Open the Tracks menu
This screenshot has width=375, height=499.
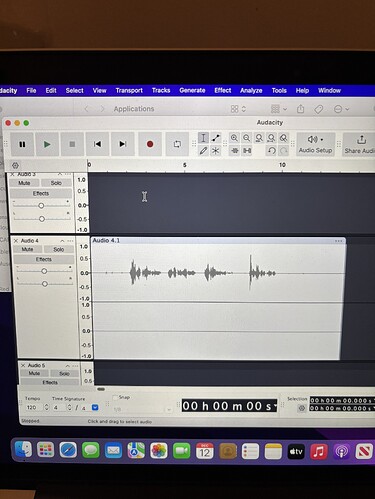[x=161, y=90]
